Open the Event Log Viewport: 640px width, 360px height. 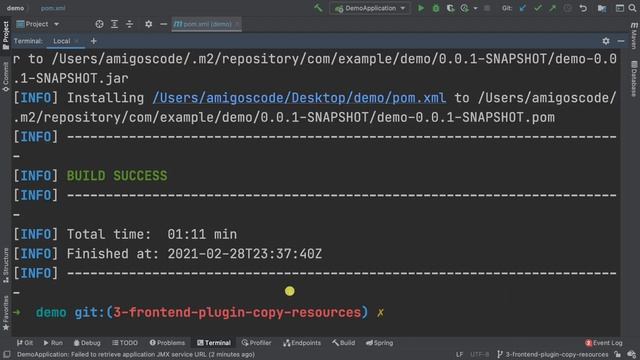[604, 343]
